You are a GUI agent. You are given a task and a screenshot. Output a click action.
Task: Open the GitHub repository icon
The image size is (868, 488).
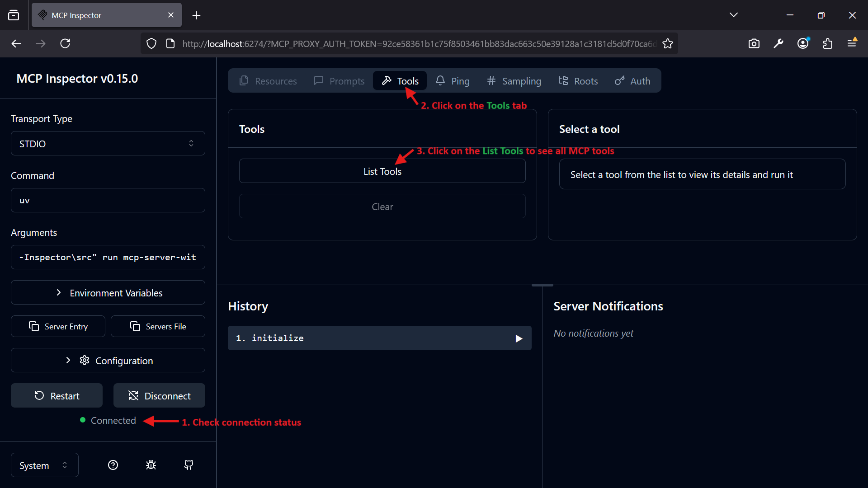[x=189, y=465]
